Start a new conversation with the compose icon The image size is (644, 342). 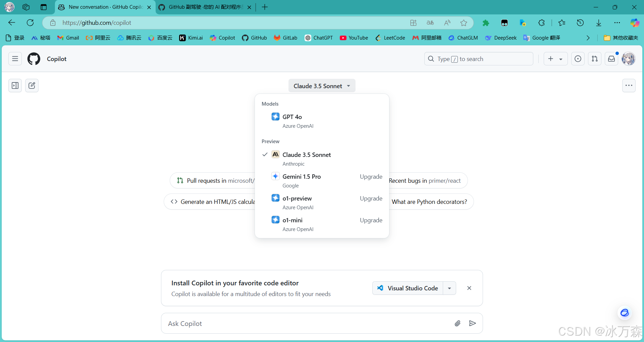click(32, 85)
